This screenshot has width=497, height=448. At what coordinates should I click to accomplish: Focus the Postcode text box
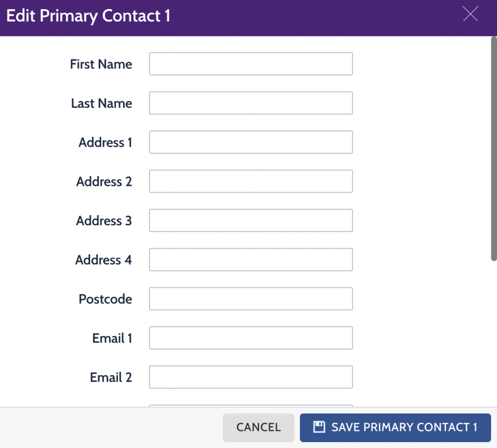[x=251, y=299]
